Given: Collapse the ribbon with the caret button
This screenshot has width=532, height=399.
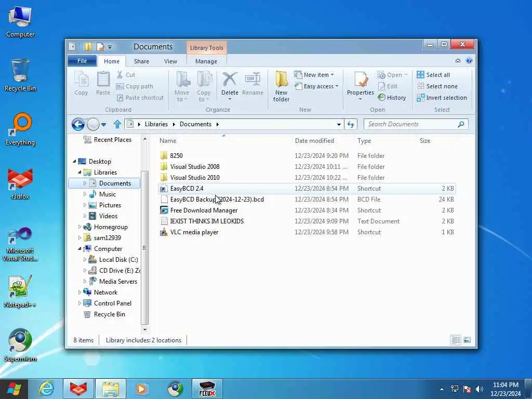Looking at the screenshot, I should [x=458, y=61].
